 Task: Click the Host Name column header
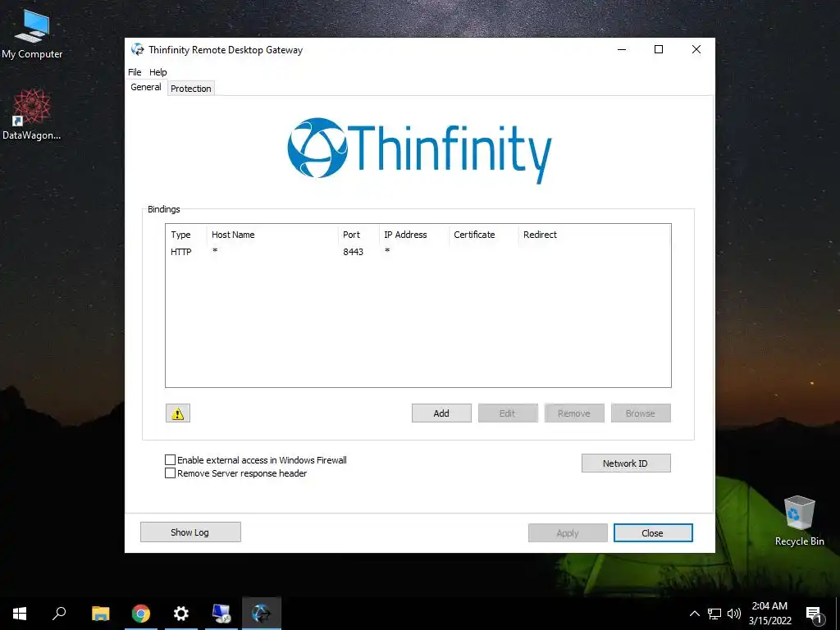pyautogui.click(x=272, y=235)
